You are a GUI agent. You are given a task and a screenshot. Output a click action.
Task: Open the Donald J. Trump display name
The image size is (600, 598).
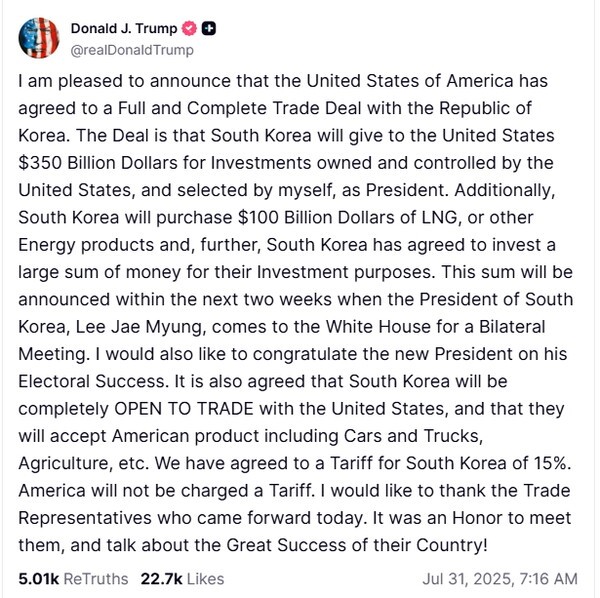coord(124,29)
